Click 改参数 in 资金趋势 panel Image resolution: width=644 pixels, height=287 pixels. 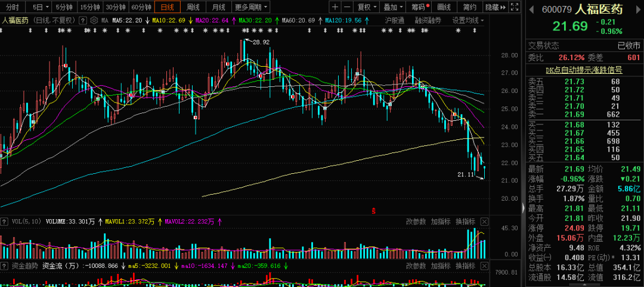[416, 266]
